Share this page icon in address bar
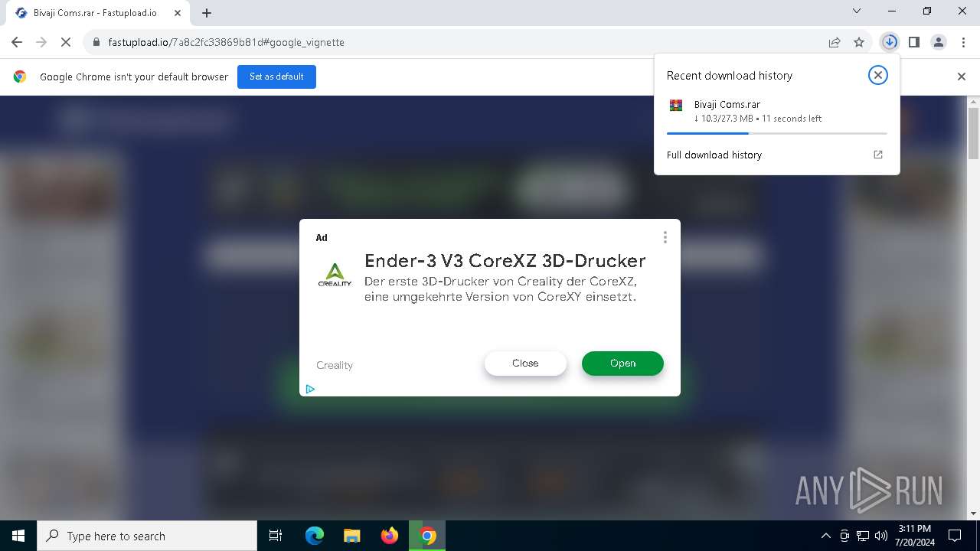Image resolution: width=980 pixels, height=551 pixels. (x=835, y=42)
